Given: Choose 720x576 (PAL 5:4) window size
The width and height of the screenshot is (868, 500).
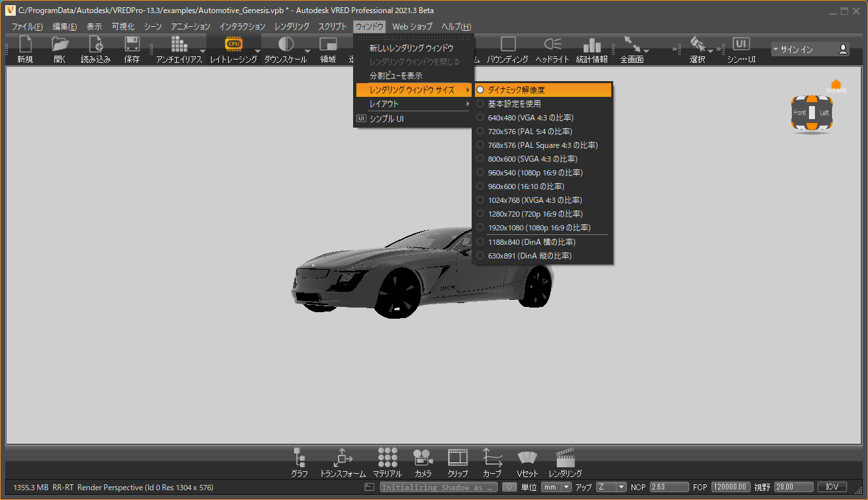Looking at the screenshot, I should click(542, 131).
